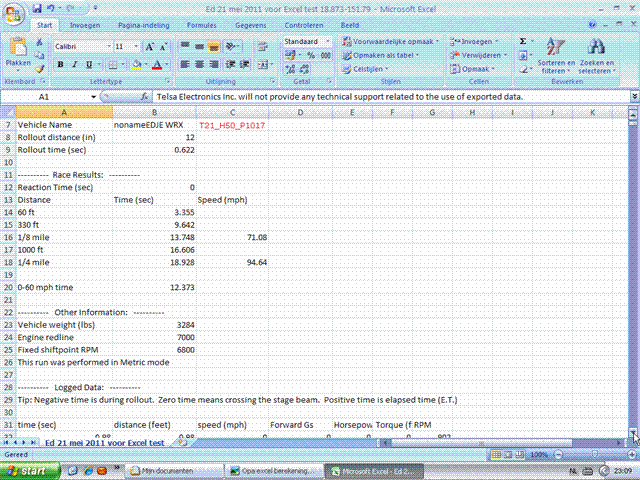Align cell content to the top
Image resolution: width=640 pixels, height=480 pixels.
(185, 46)
